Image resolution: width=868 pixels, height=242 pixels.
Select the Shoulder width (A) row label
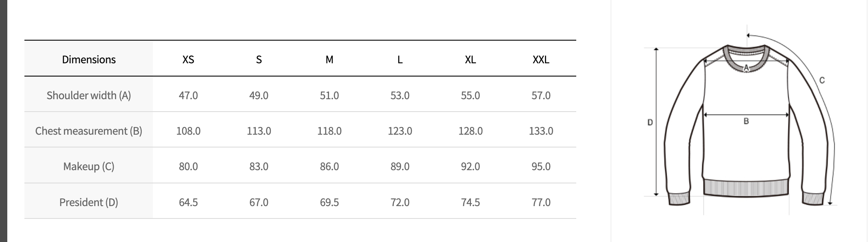[89, 95]
